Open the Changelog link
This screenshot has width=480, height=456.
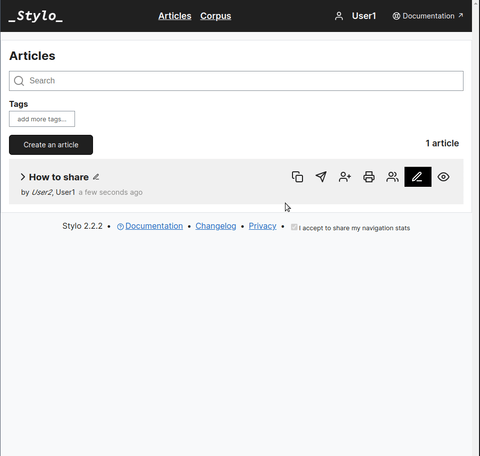[x=216, y=226]
